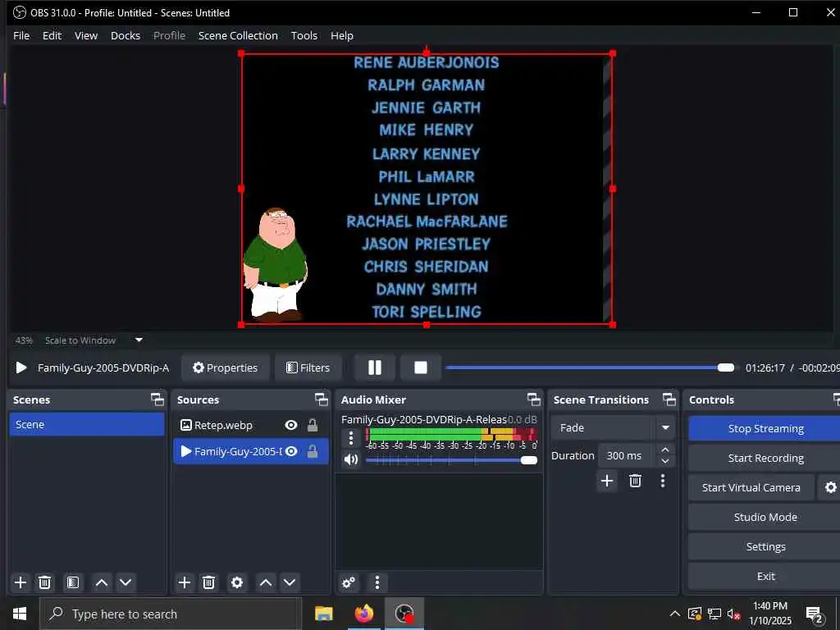Start the Virtual Camera
The image size is (840, 630).
pos(751,487)
